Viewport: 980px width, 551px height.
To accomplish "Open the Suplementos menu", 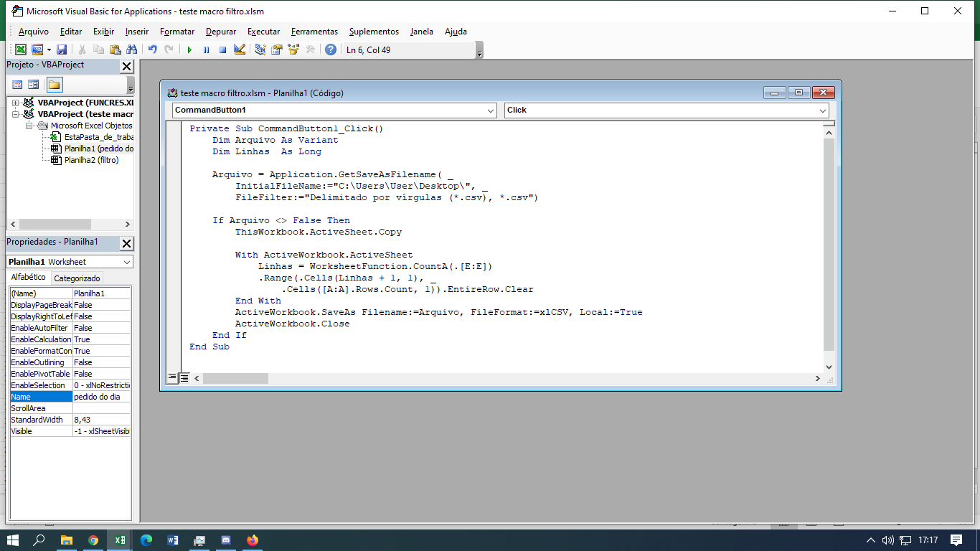I will (x=374, y=32).
